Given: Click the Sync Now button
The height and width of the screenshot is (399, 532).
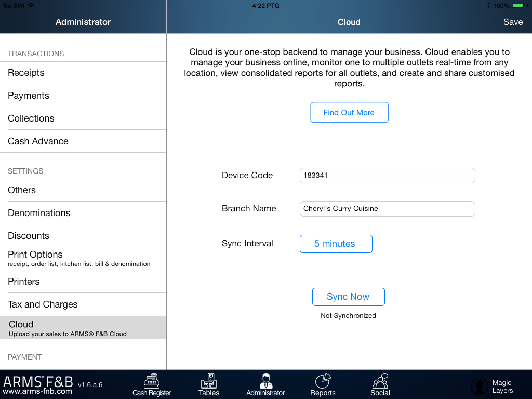Looking at the screenshot, I should pyautogui.click(x=349, y=297).
